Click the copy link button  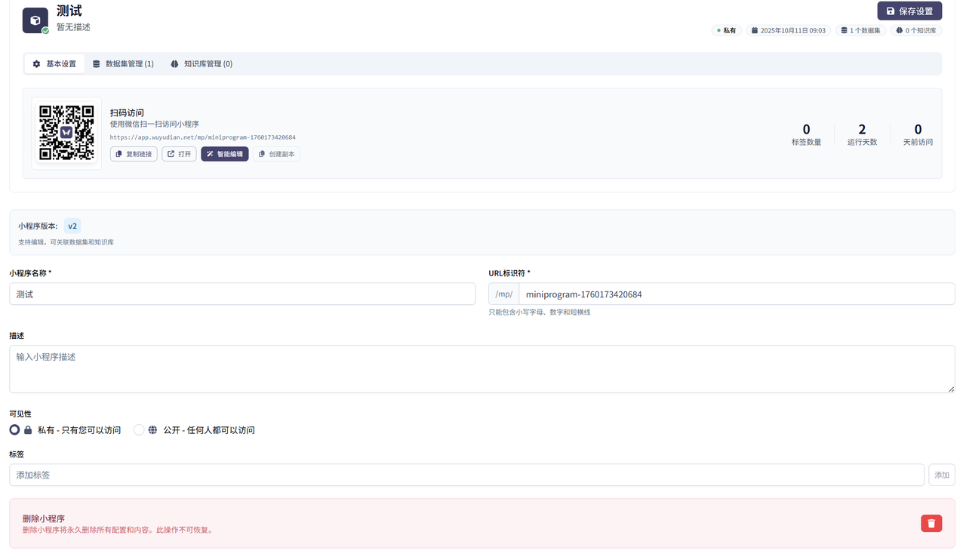[134, 154]
